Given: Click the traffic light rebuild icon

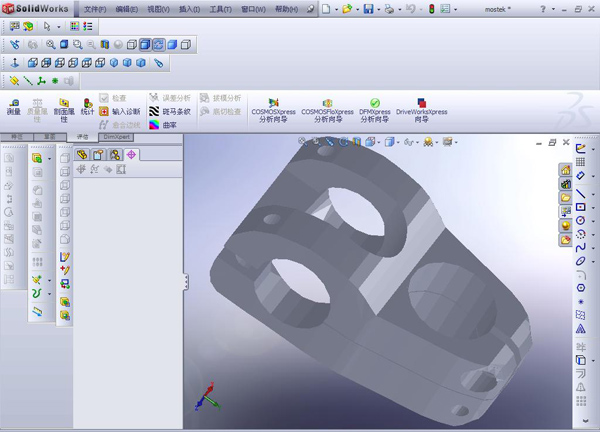Looking at the screenshot, I should 431,9.
